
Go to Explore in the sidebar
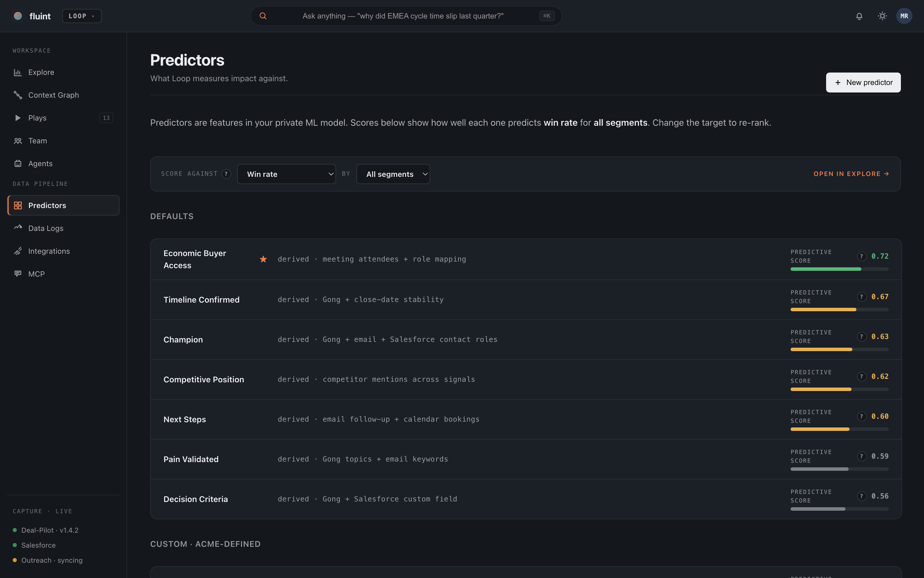click(x=64, y=72)
